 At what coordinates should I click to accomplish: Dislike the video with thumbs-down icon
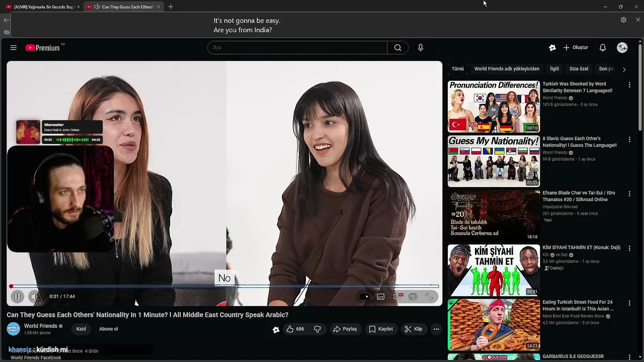point(317,329)
